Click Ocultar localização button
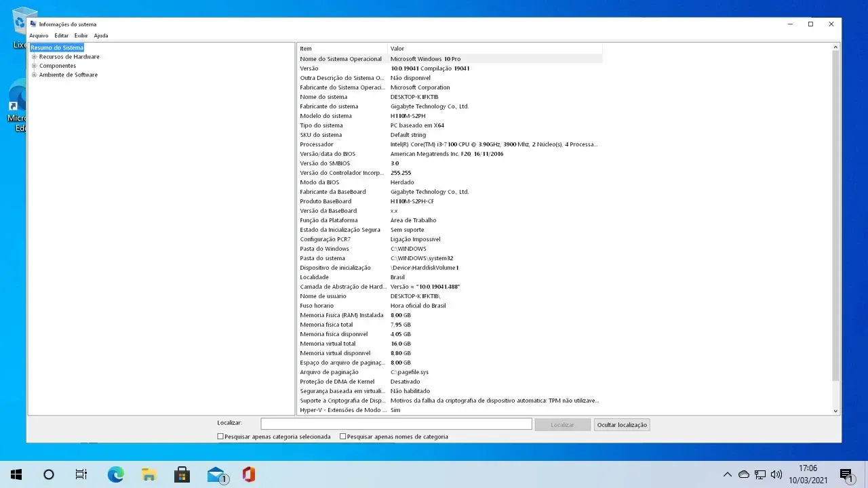This screenshot has width=868, height=488. [x=622, y=425]
